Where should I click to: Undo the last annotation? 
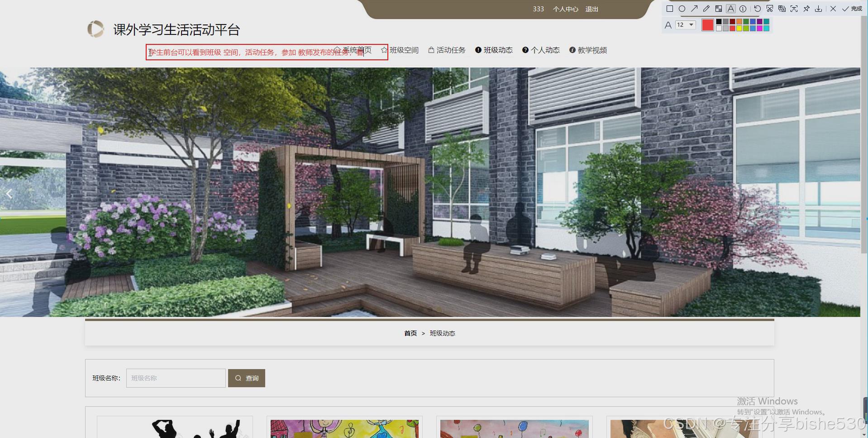click(758, 9)
